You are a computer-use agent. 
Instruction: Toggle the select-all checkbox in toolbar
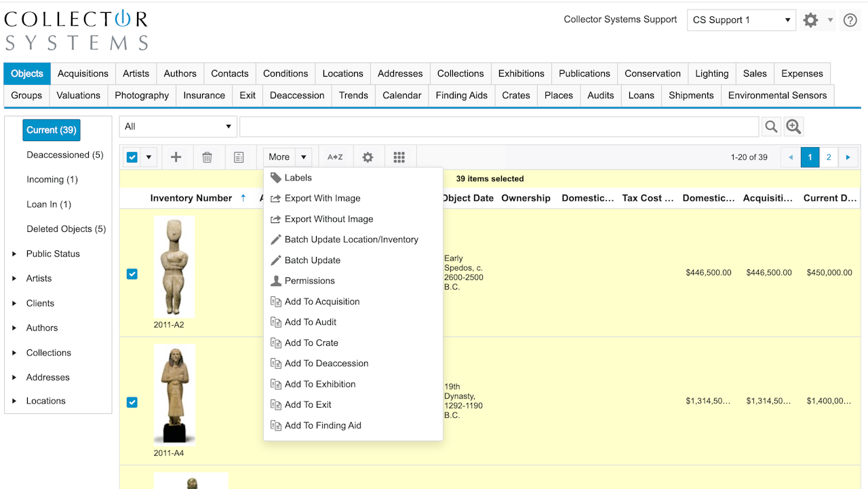pyautogui.click(x=132, y=157)
